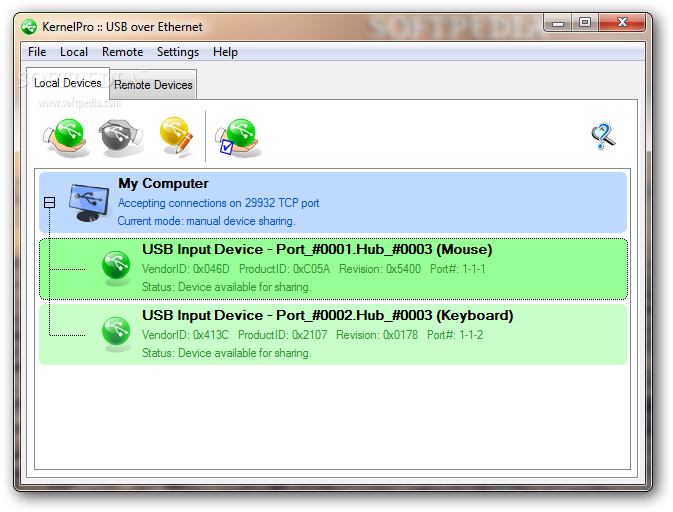Select the Local Devices tab
This screenshot has height=512, width=673.
(68, 83)
